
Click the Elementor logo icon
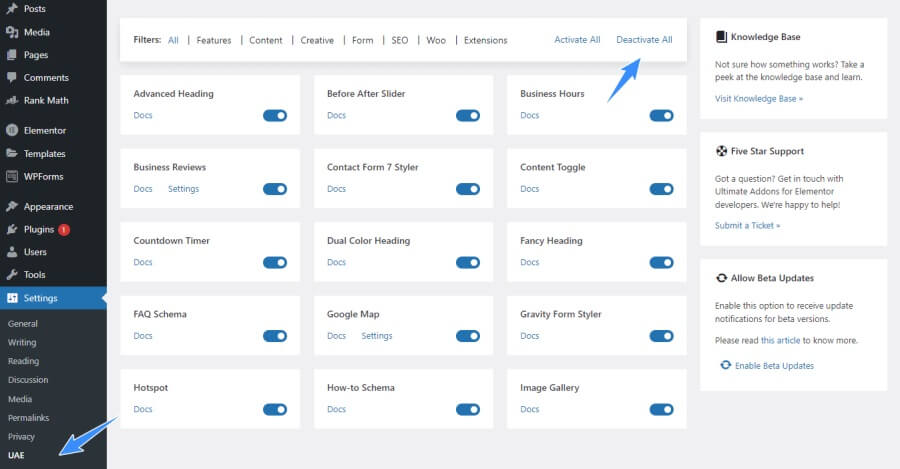(x=11, y=130)
